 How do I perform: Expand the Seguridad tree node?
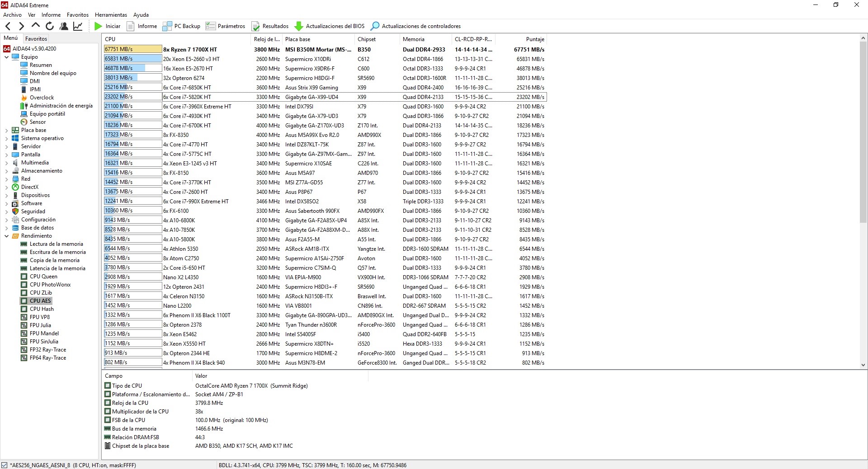coord(6,211)
